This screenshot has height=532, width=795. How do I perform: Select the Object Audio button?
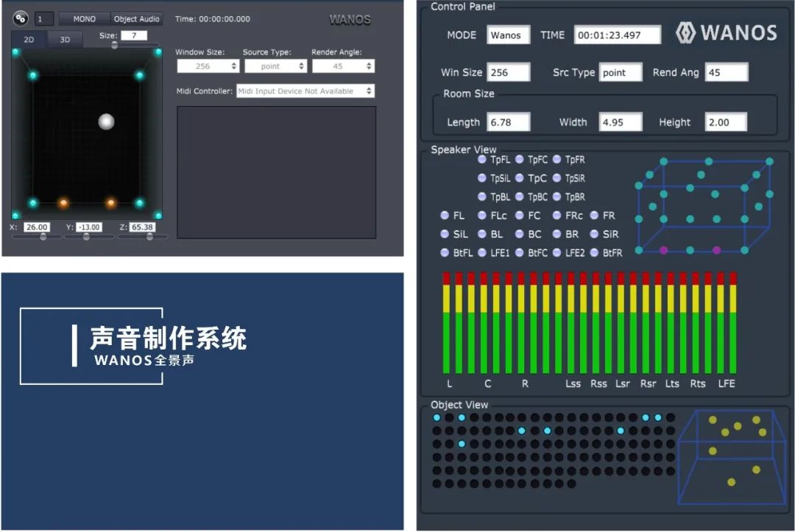(136, 18)
